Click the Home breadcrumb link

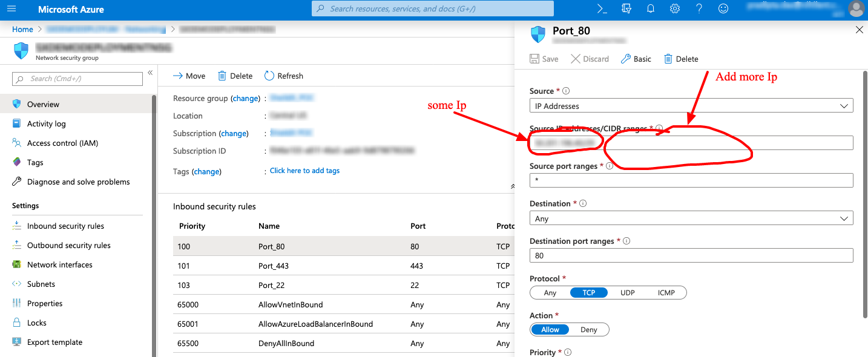coord(22,29)
